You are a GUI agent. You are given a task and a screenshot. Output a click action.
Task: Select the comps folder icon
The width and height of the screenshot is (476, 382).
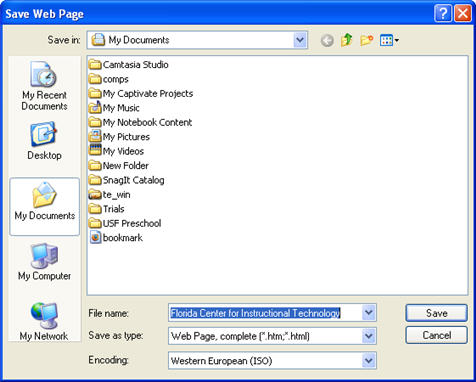[x=95, y=79]
